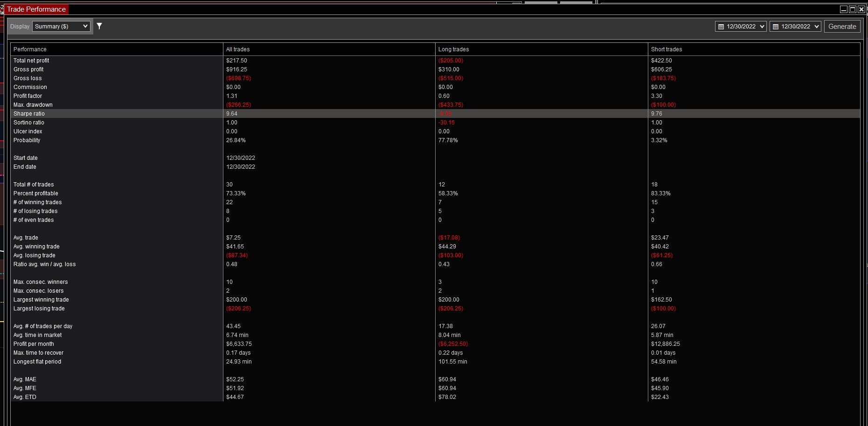Open the filter funnel icon

tap(99, 26)
